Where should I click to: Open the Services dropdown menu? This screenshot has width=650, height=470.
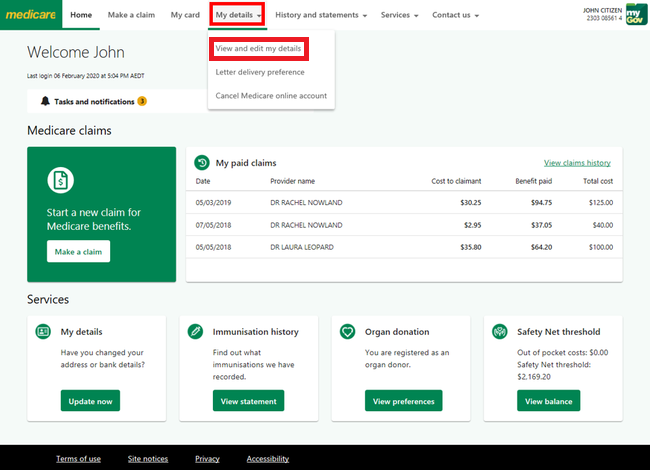[x=400, y=16]
